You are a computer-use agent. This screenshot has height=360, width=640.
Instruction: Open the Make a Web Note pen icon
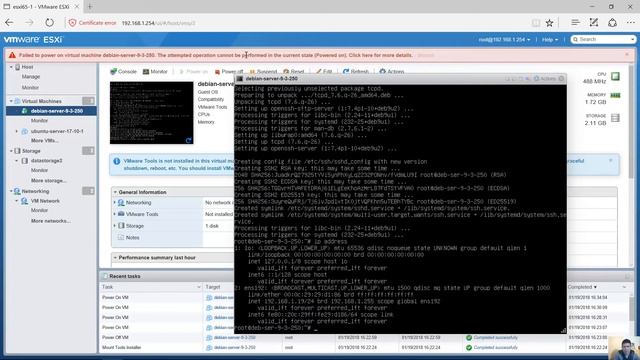click(x=593, y=23)
